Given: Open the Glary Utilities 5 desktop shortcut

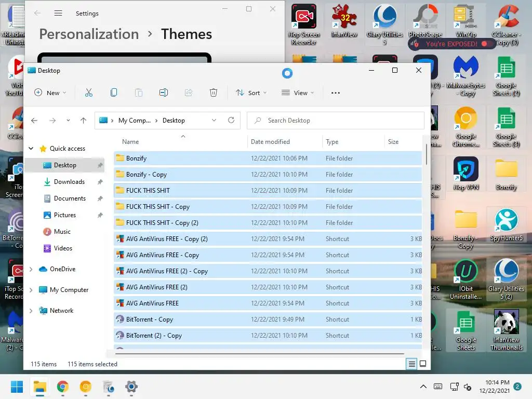Looking at the screenshot, I should [x=384, y=24].
